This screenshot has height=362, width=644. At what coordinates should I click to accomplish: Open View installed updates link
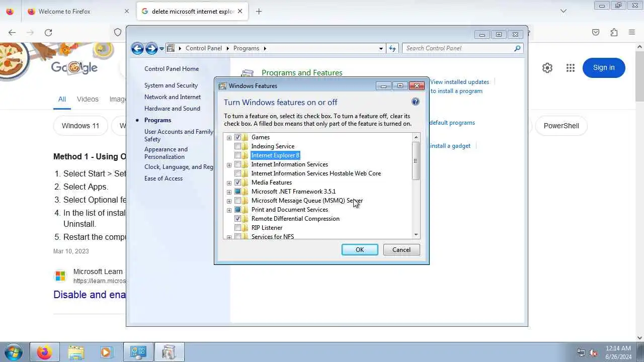[459, 82]
